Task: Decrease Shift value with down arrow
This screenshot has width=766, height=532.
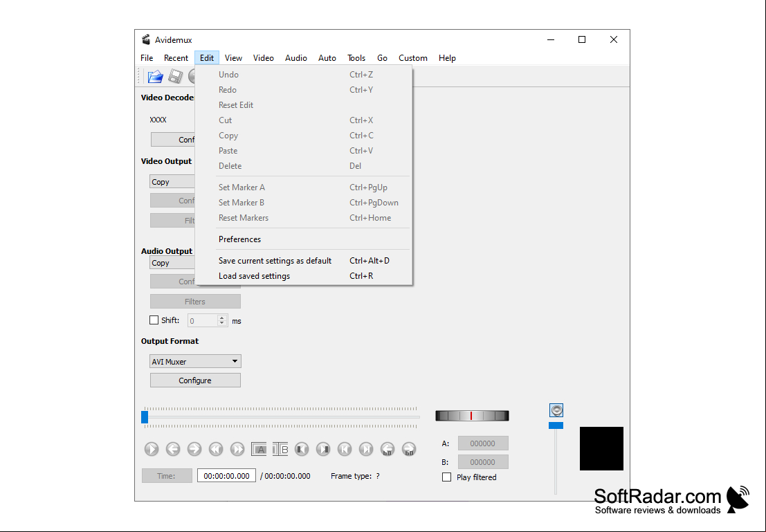Action: coord(222,323)
